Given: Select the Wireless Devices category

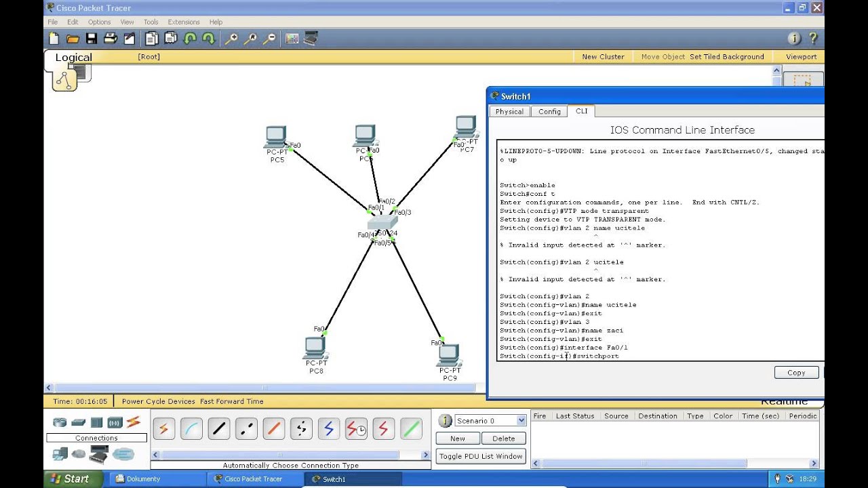Looking at the screenshot, I should pos(115,422).
